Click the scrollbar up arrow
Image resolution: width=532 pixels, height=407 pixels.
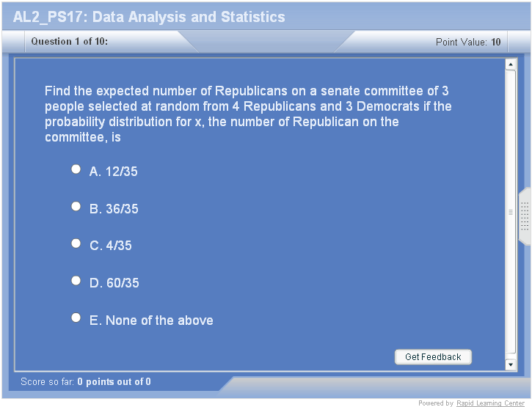click(x=511, y=65)
